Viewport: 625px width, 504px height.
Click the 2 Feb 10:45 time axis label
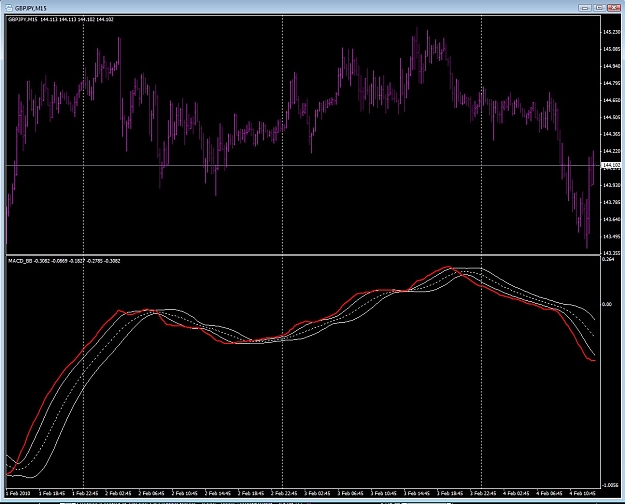click(x=185, y=494)
